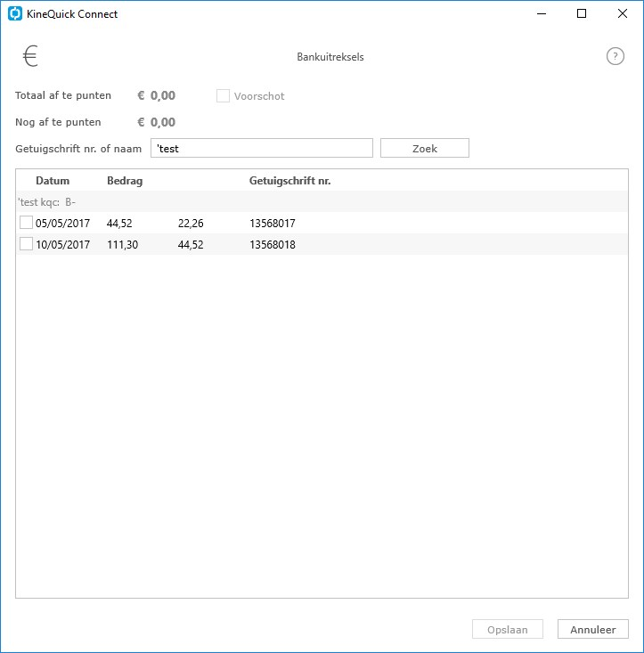This screenshot has height=653, width=644.
Task: Select certificate number 13568018
Action: tap(273, 244)
